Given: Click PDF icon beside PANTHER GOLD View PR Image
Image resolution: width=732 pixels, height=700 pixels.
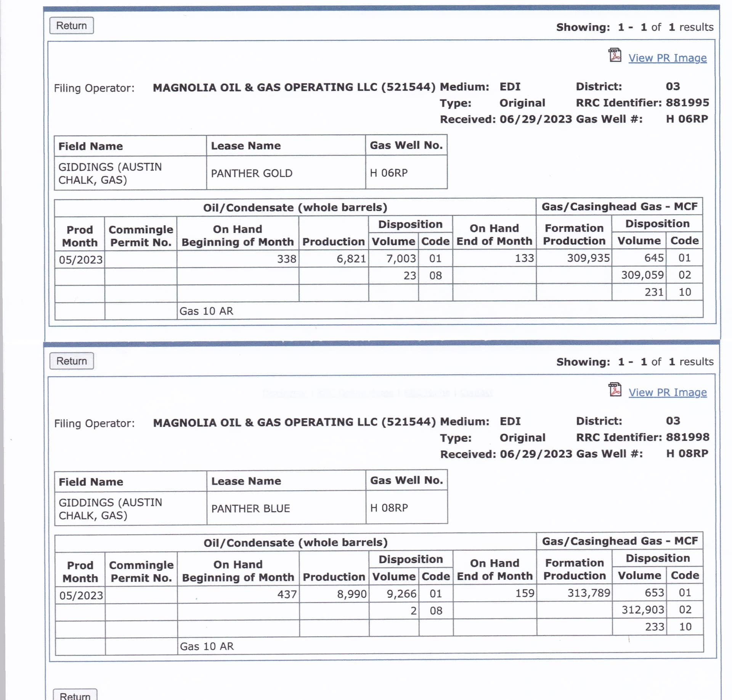Looking at the screenshot, I should click(x=615, y=55).
